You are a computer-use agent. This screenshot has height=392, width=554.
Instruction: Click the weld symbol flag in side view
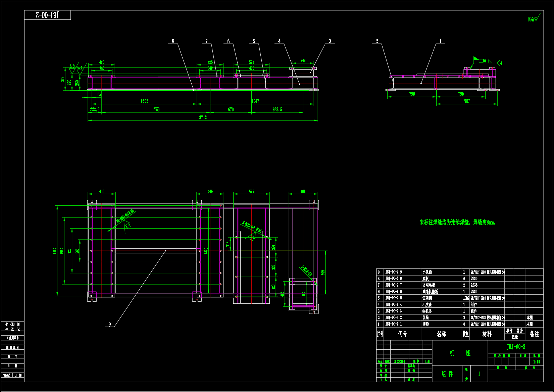475,59
